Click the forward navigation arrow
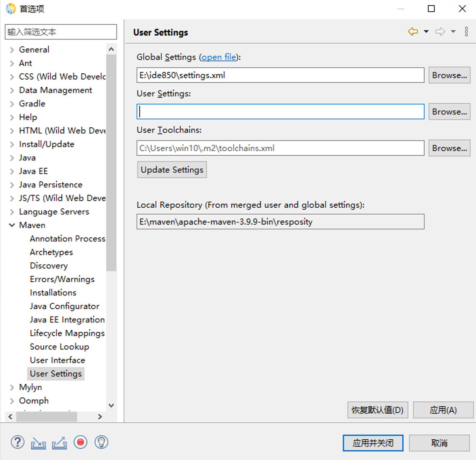476x460 pixels. 440,32
